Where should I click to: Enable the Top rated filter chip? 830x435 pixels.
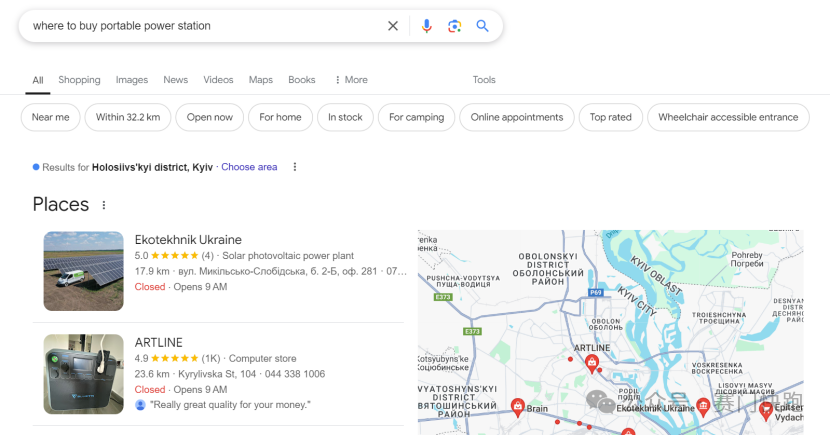610,117
